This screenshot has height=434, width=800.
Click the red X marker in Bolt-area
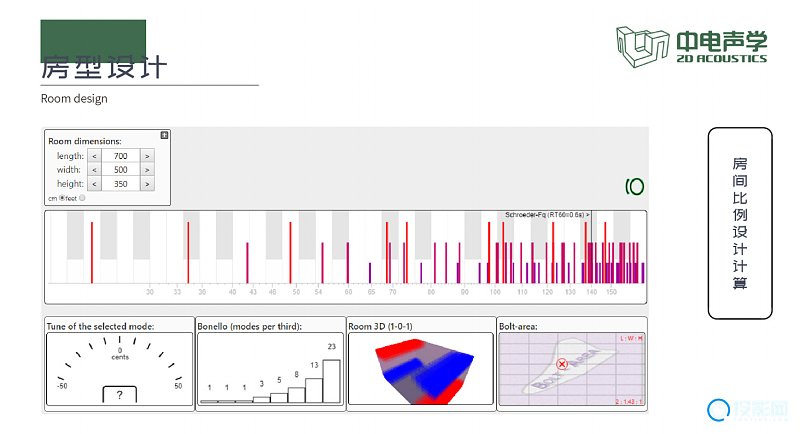pyautogui.click(x=562, y=365)
